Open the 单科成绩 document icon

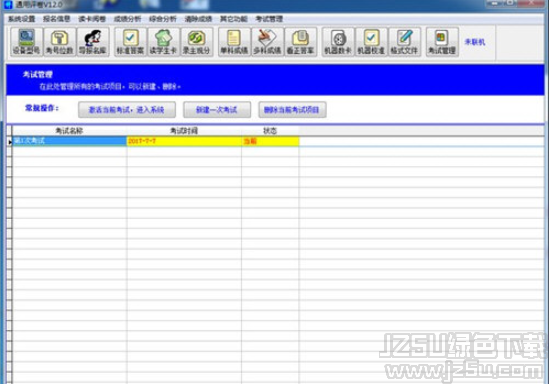(x=234, y=42)
